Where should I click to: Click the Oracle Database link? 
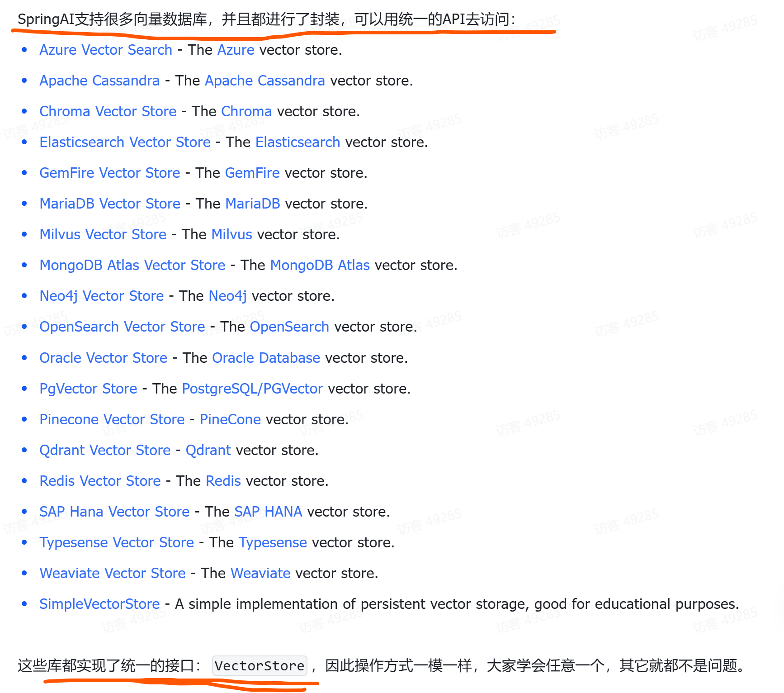click(266, 358)
